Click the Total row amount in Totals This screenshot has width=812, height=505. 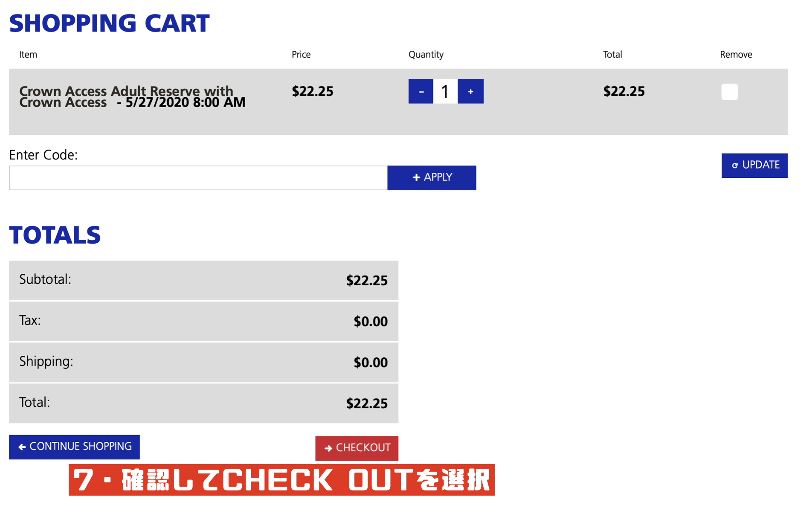[367, 403]
